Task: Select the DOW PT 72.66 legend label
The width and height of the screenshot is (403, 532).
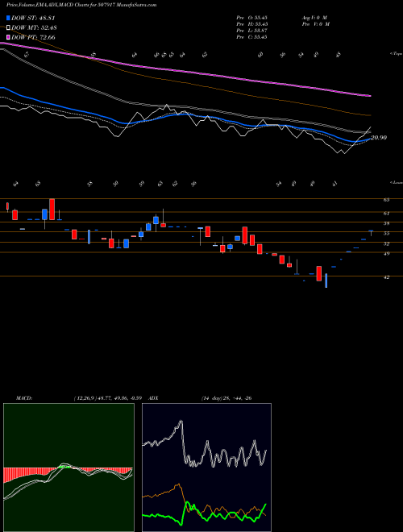Action: click(33, 37)
